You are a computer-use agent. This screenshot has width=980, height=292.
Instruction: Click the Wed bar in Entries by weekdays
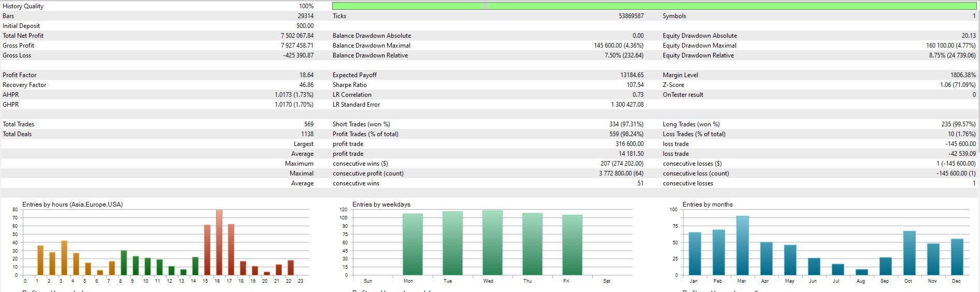(x=492, y=242)
